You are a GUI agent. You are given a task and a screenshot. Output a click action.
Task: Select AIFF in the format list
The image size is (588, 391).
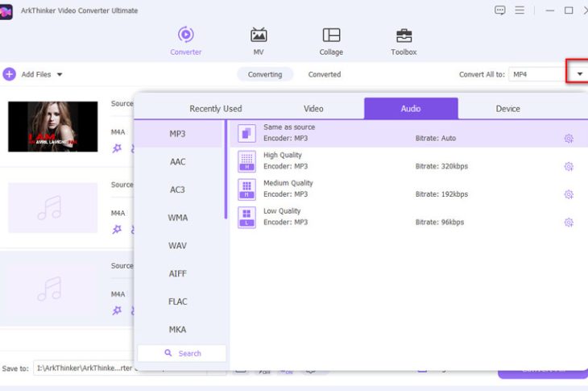[x=178, y=273]
